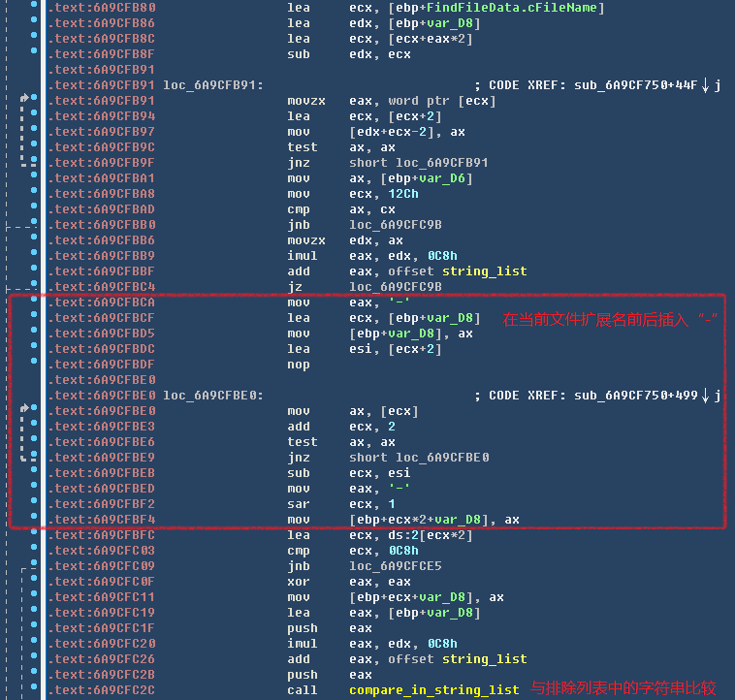Viewport: 735px width, 700px height.
Task: Click the nop mnemonic at 6A9CFBDF
Action: pyautogui.click(x=299, y=364)
